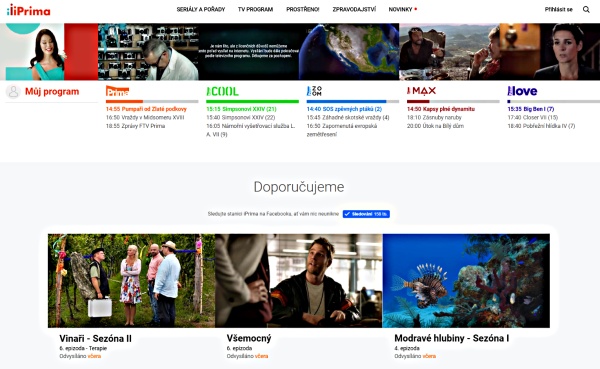Open the Modravé hlubiny lionfish thumbnail
The height and width of the screenshot is (369, 600).
point(466,281)
